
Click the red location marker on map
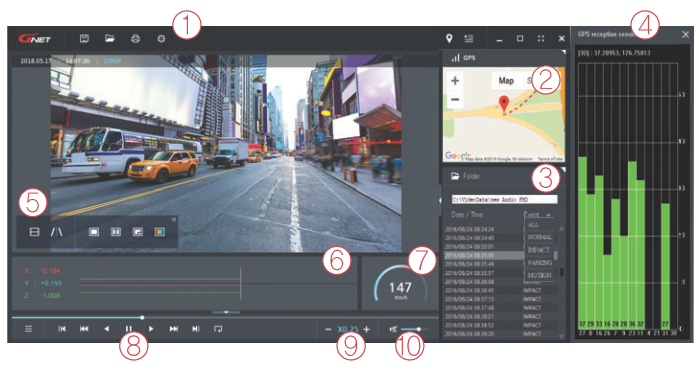pos(504,104)
